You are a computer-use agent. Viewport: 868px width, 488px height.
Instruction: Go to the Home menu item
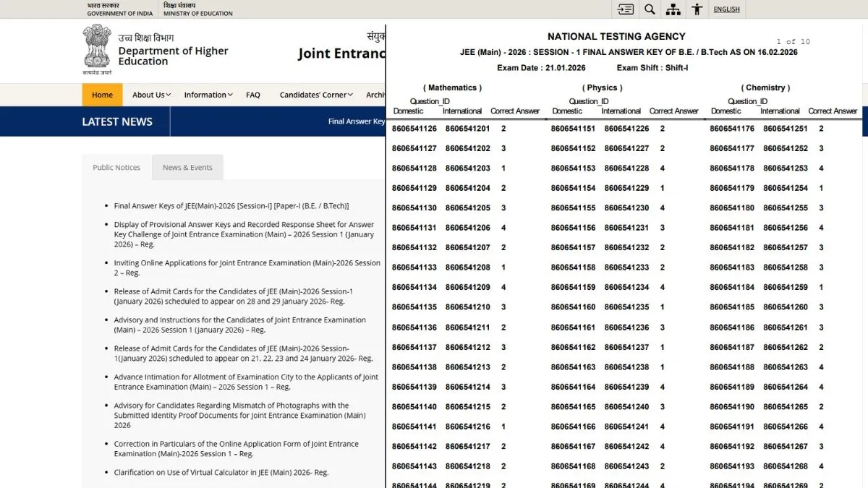[102, 95]
